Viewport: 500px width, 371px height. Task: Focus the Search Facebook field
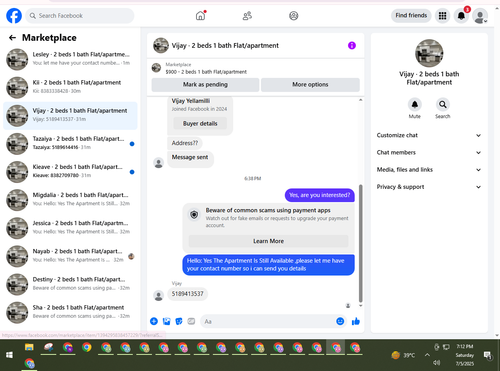click(x=80, y=16)
